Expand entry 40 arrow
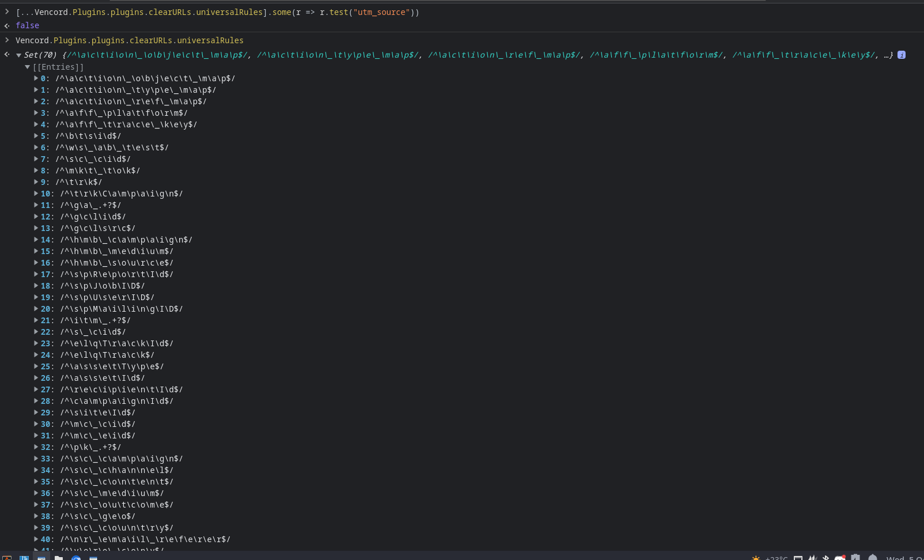Screen dimensions: 924x560 [36, 539]
